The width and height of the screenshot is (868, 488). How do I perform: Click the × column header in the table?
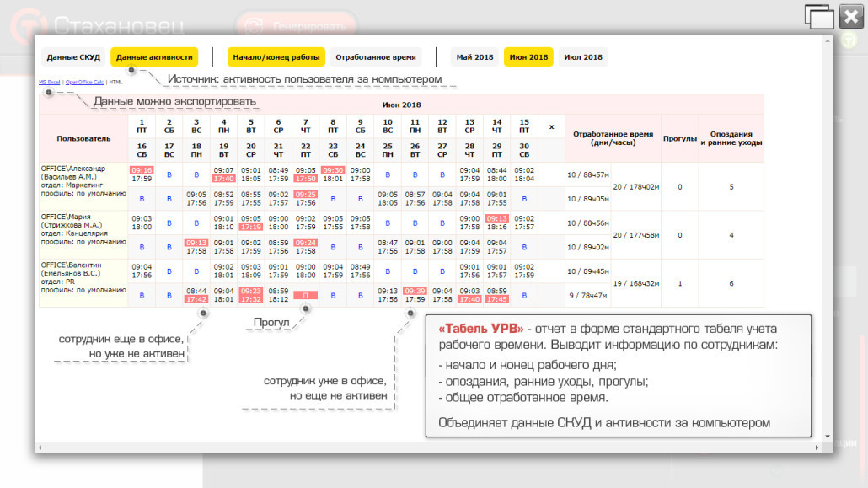tap(551, 127)
